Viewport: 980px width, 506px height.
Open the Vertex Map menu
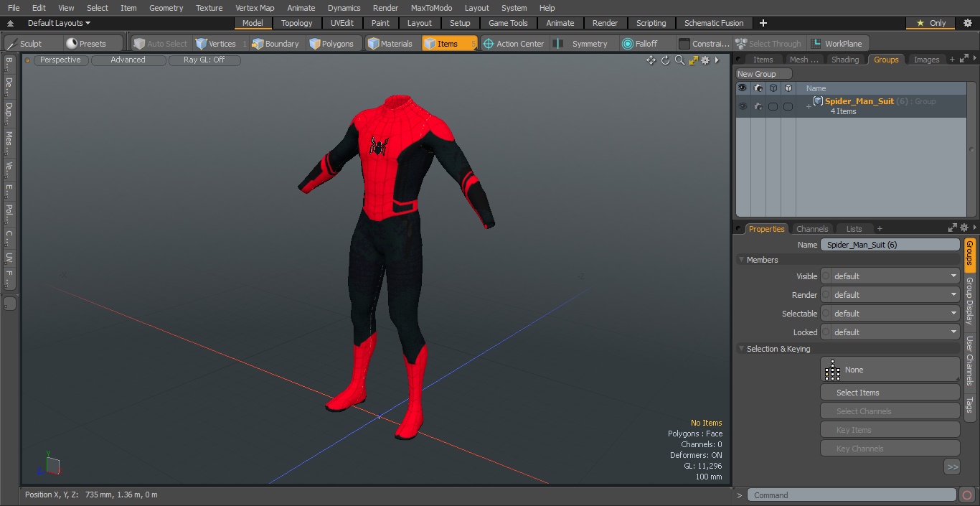coord(255,8)
